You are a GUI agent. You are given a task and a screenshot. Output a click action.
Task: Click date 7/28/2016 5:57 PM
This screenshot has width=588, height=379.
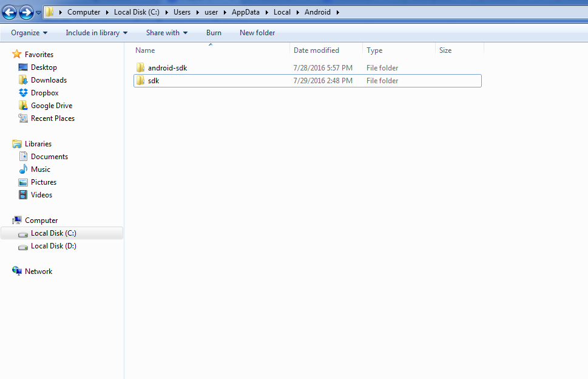click(323, 68)
